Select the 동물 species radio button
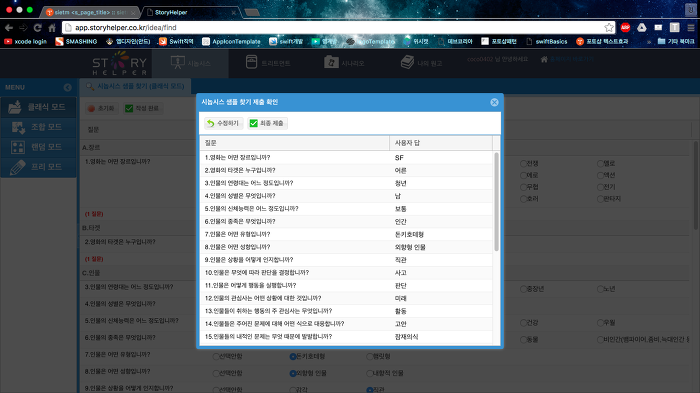The image size is (700, 393). 523,340
